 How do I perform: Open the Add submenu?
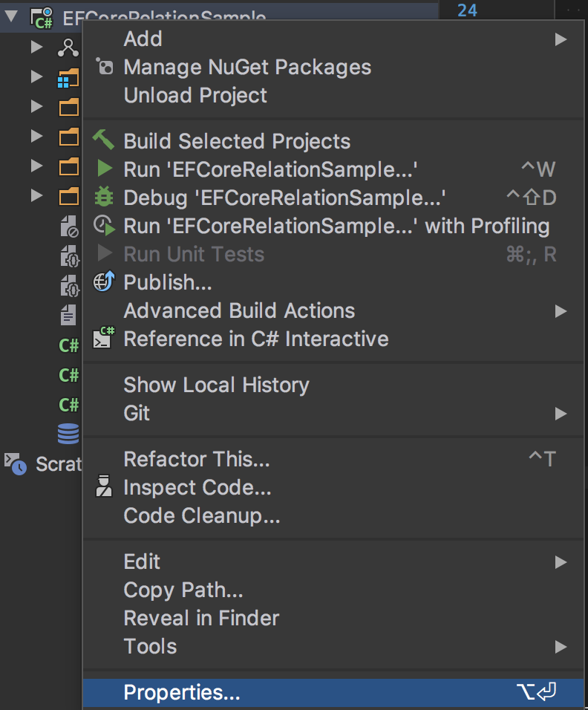[x=333, y=39]
